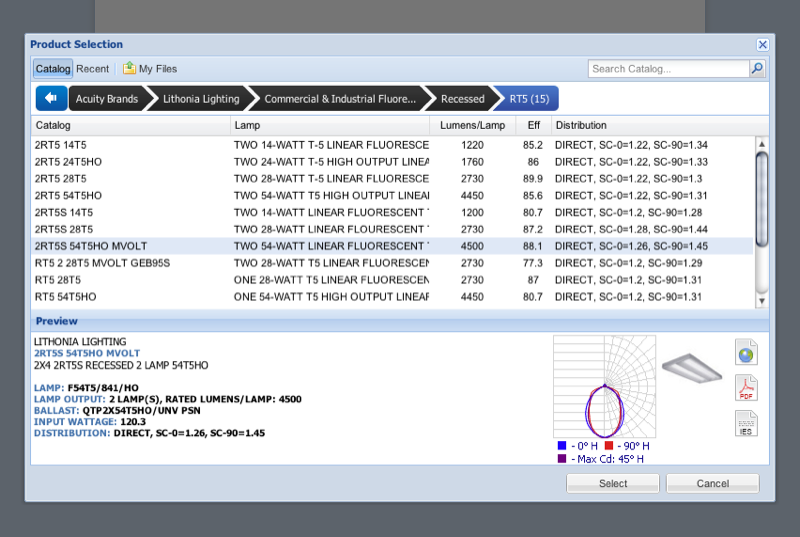Screen dimensions: 800x537
Task: Click the 1220 lumens value
Action: click(472, 145)
